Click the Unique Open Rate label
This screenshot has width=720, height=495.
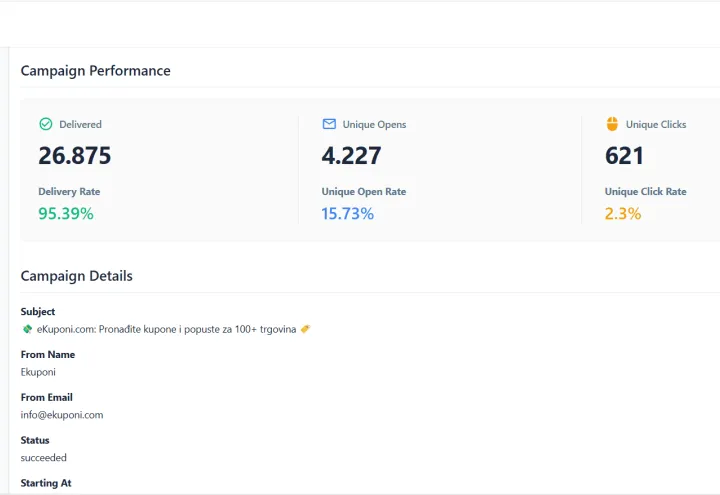[x=364, y=191]
